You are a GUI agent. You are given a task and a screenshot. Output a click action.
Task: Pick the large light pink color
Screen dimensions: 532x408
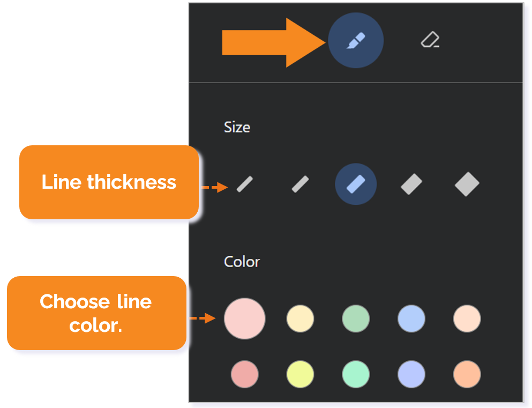(245, 318)
